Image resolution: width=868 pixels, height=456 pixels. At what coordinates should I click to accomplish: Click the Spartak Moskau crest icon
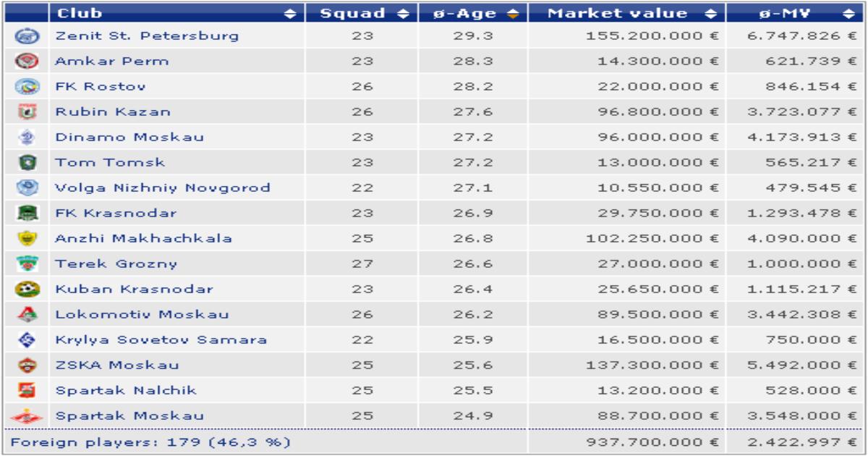(x=22, y=417)
